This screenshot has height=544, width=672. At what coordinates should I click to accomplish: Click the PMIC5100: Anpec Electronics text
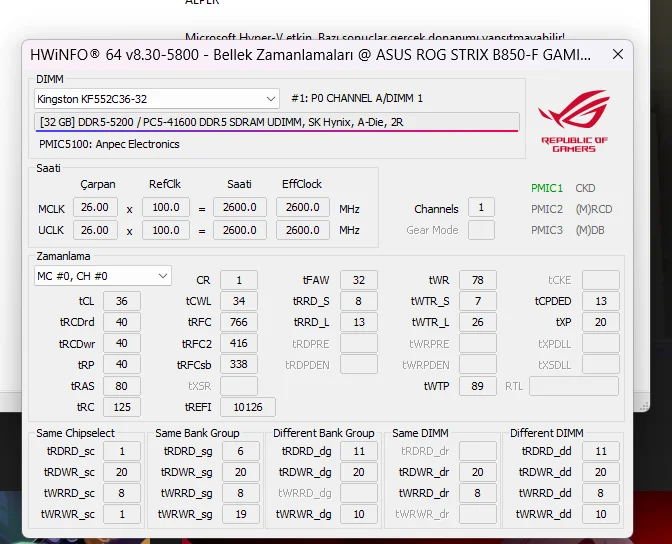tap(109, 144)
